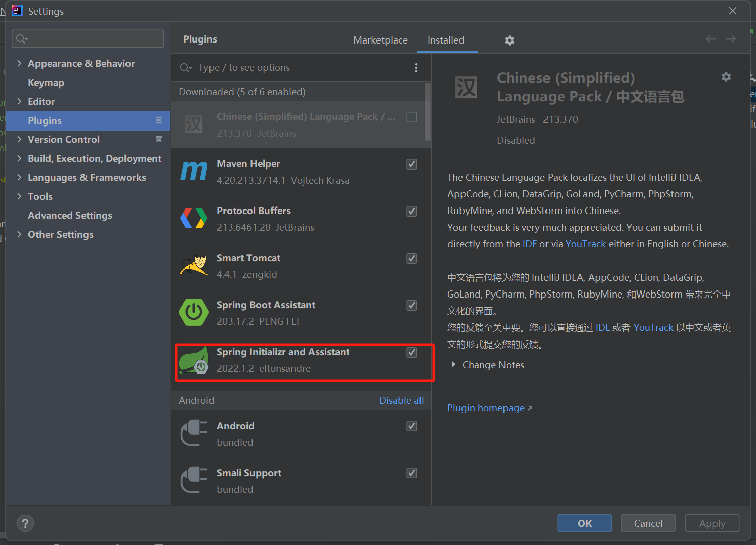Open the plugins gear menu beside Installed

pyautogui.click(x=510, y=40)
